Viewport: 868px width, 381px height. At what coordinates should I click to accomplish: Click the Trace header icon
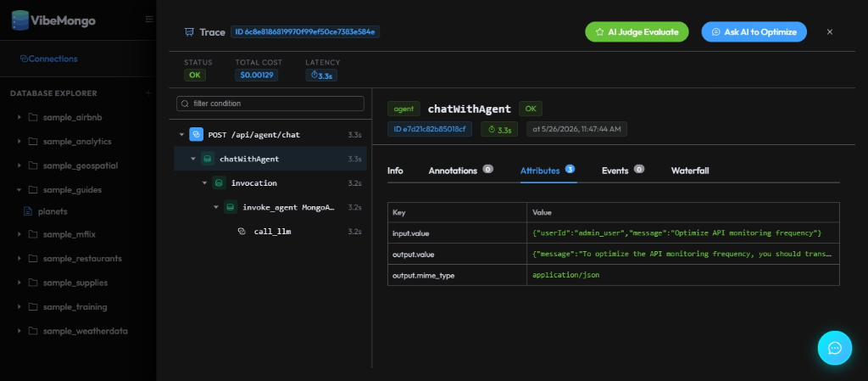click(x=189, y=32)
